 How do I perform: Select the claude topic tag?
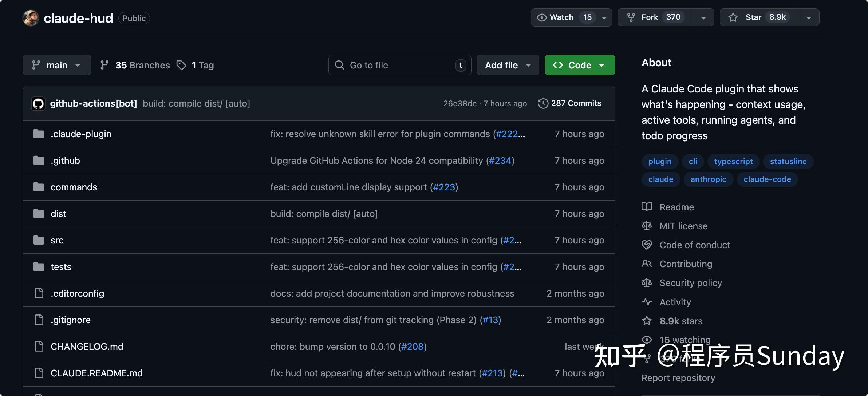[661, 179]
